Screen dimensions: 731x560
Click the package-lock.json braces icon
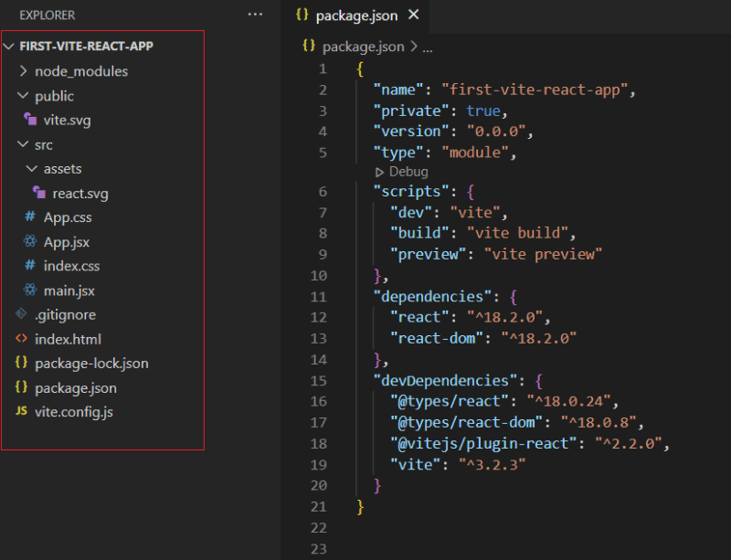(x=21, y=363)
